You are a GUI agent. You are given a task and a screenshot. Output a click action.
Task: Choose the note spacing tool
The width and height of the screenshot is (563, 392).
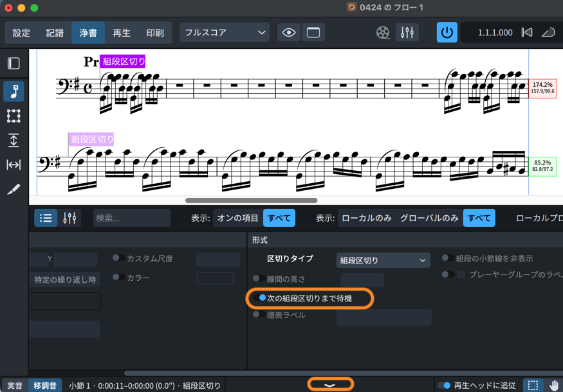pos(14,165)
